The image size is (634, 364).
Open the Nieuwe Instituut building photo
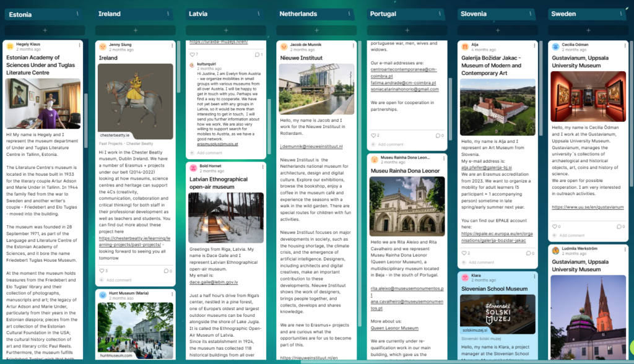point(316,89)
